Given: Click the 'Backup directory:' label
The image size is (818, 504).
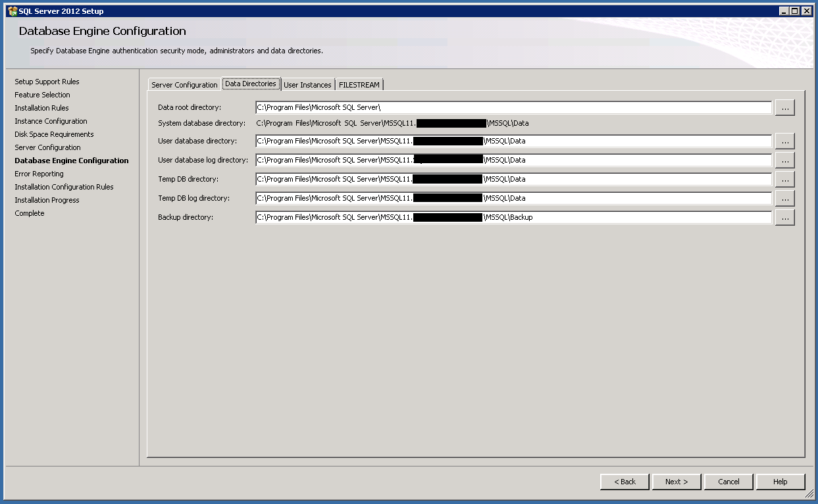Looking at the screenshot, I should (x=186, y=217).
